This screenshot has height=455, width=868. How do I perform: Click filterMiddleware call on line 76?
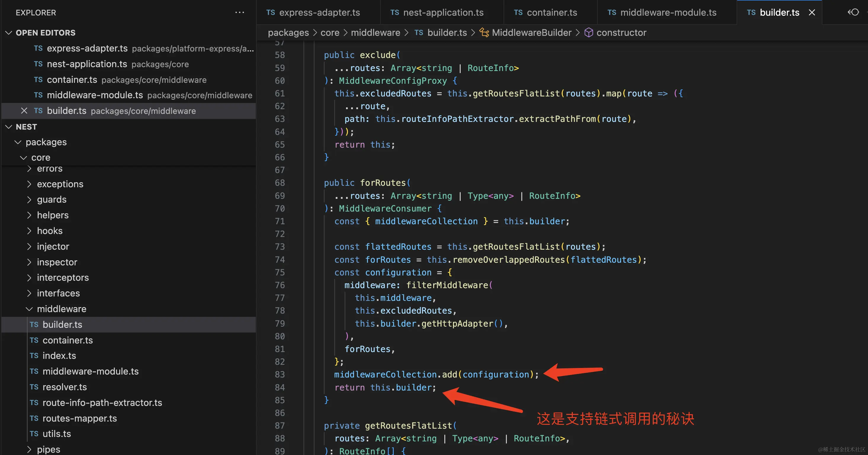tap(447, 285)
